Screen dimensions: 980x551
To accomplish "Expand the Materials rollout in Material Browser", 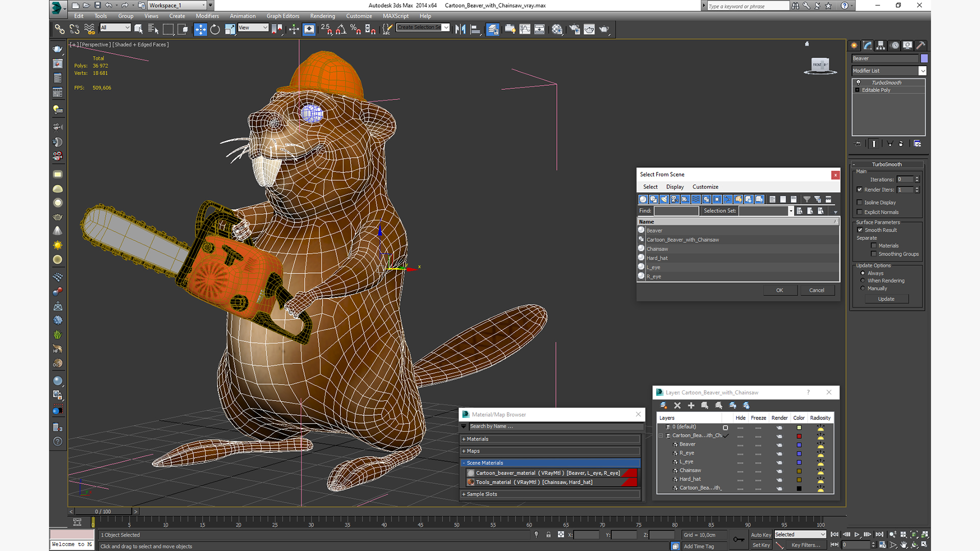I will [x=551, y=439].
